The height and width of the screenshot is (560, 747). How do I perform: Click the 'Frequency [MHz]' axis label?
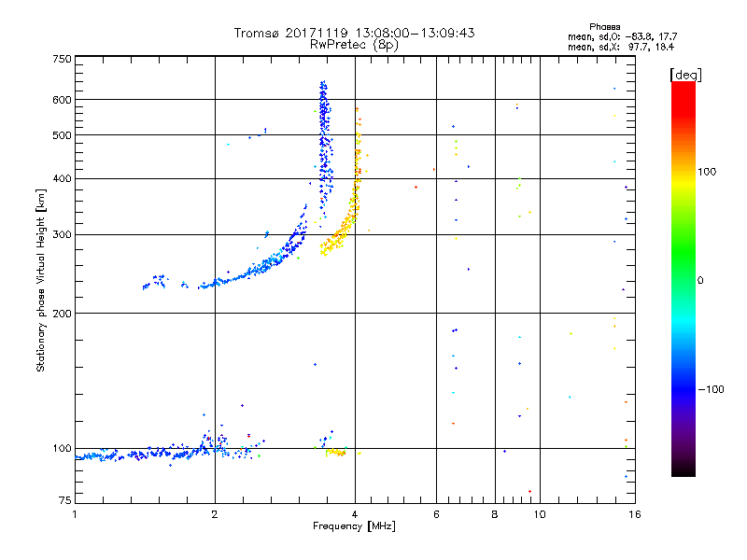[354, 526]
